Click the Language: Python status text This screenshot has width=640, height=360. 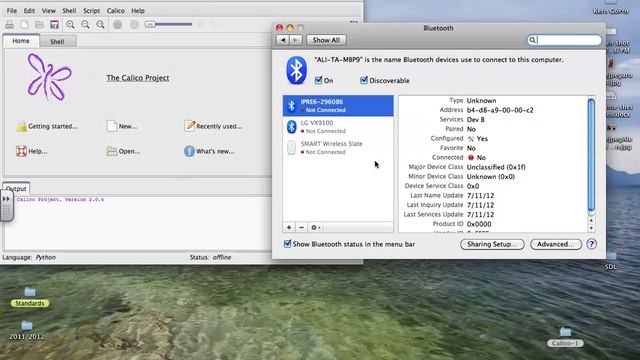[29, 258]
